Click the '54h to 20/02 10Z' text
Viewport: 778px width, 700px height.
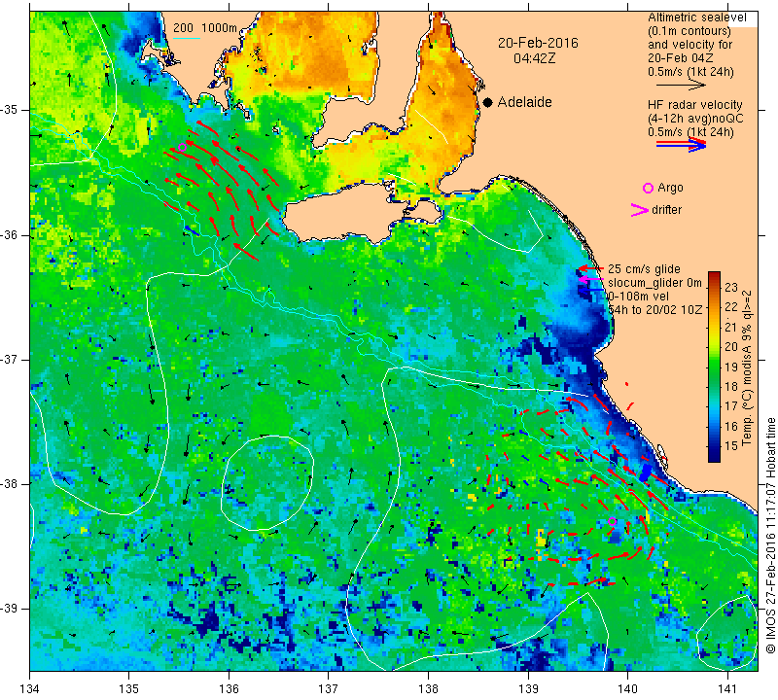654,309
